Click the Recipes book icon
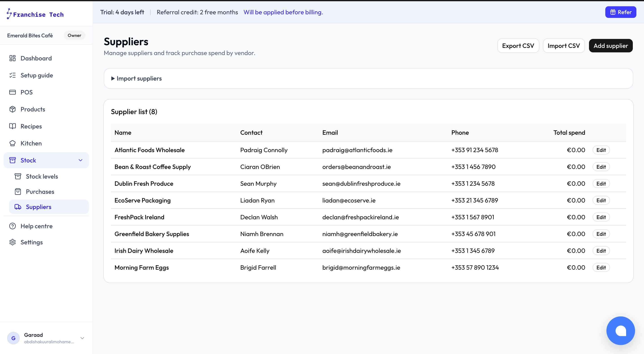644x354 pixels. (x=13, y=126)
